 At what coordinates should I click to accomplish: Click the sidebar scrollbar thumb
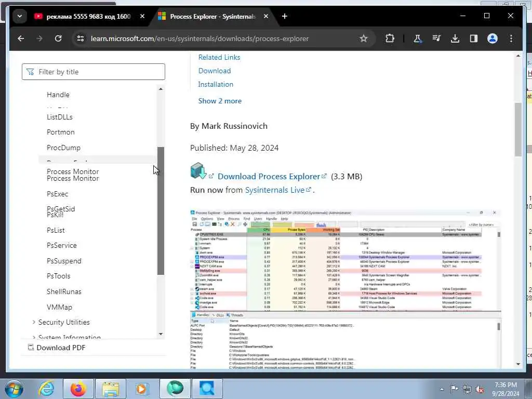(161, 211)
